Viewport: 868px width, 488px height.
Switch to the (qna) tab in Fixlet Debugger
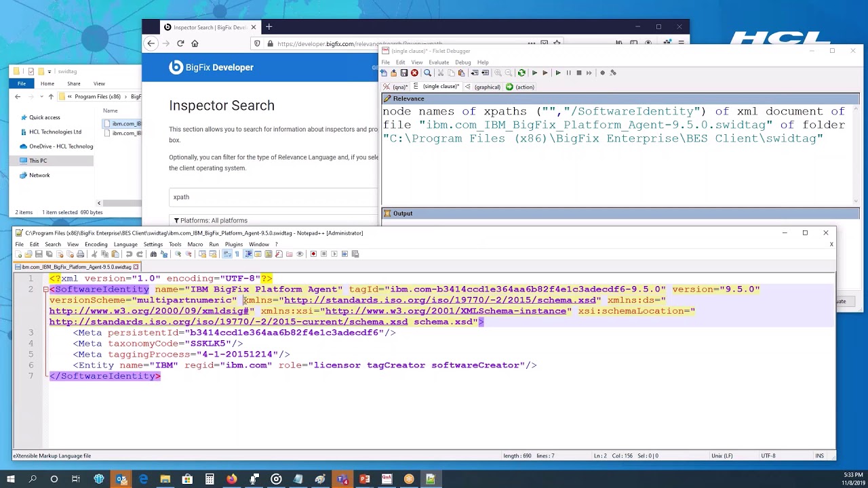[x=395, y=87]
